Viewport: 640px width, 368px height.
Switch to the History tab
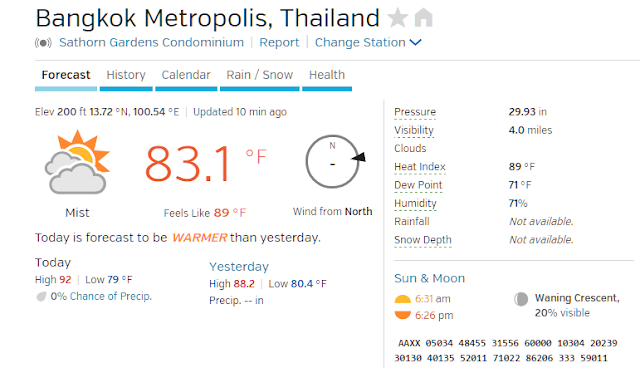(126, 75)
